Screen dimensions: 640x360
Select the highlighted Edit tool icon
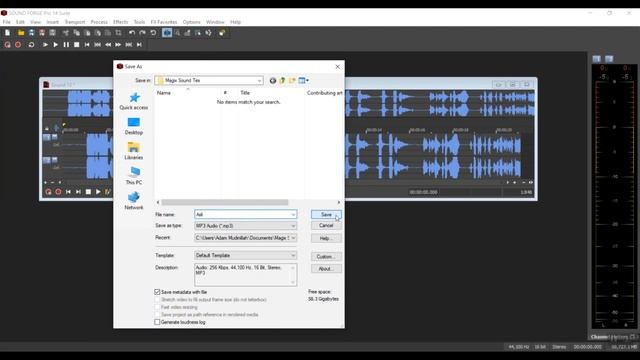pyautogui.click(x=167, y=33)
